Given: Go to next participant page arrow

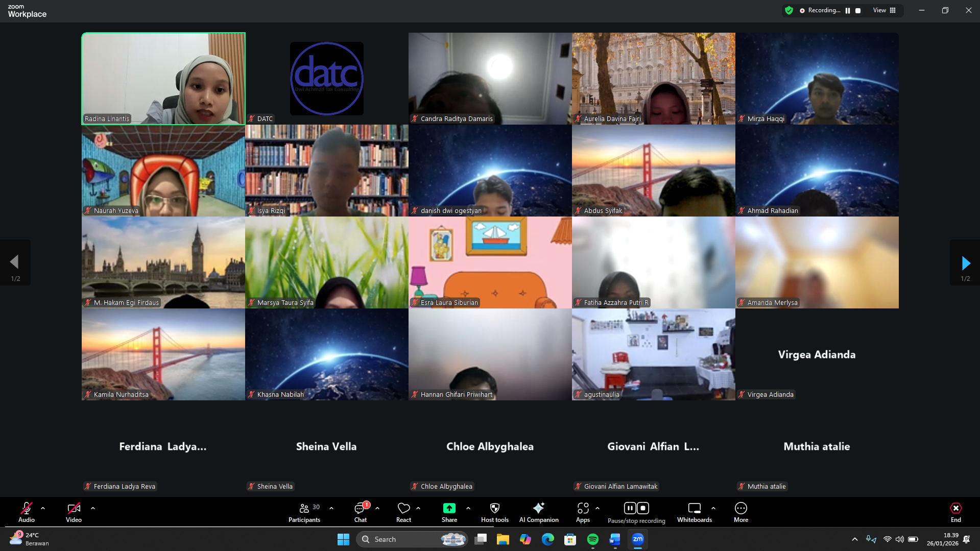Looking at the screenshot, I should 965,263.
